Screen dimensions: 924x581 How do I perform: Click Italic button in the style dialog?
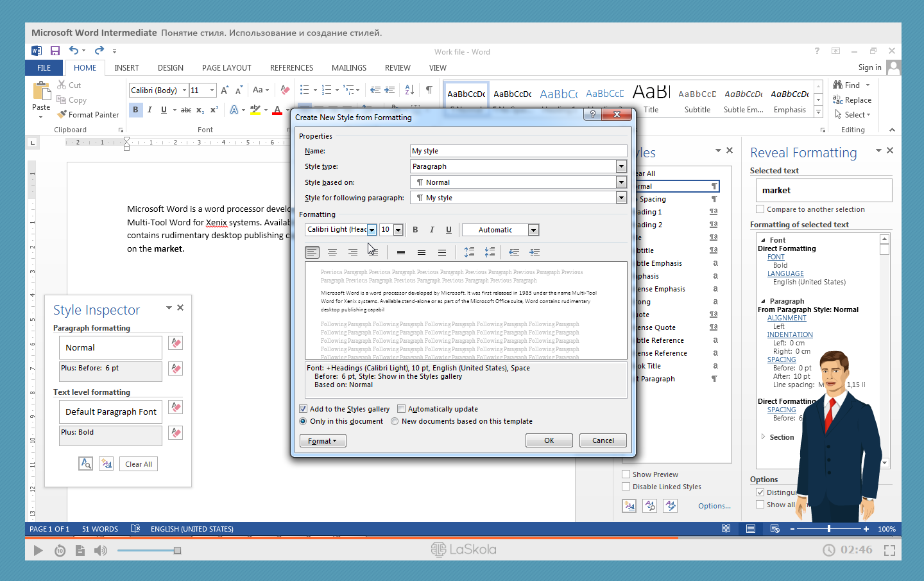[x=432, y=230]
